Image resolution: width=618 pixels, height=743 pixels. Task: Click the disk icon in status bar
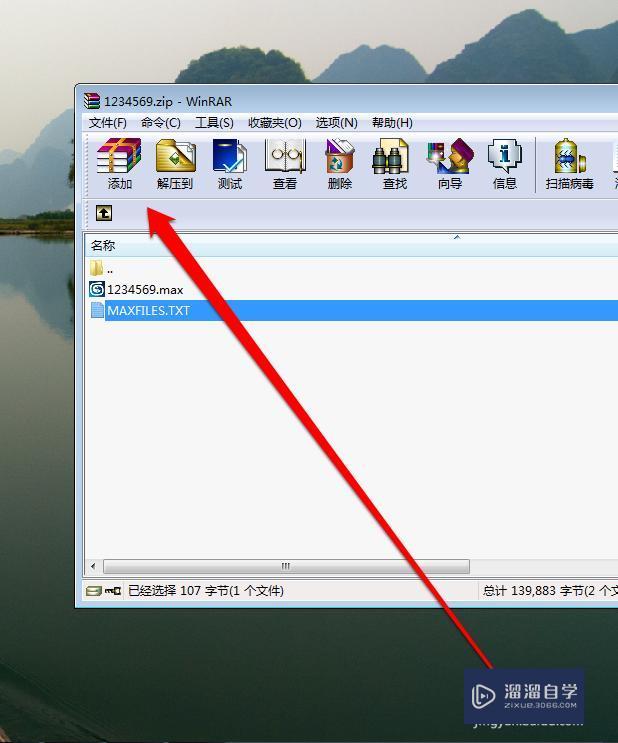[x=93, y=591]
